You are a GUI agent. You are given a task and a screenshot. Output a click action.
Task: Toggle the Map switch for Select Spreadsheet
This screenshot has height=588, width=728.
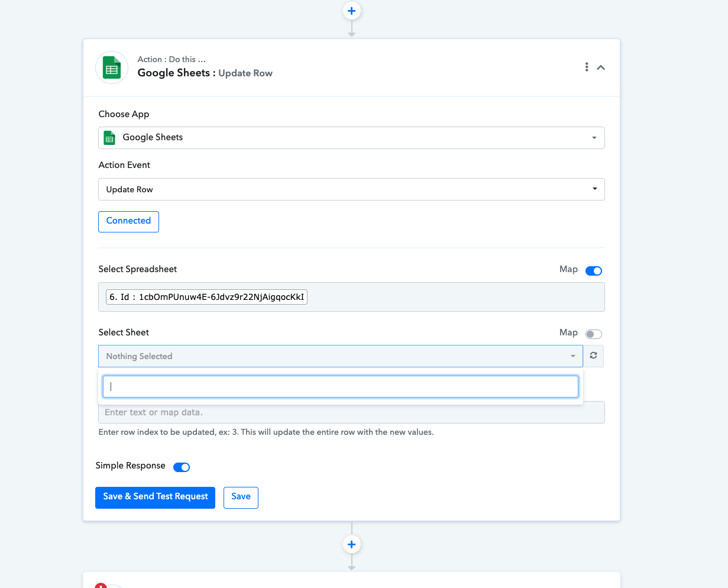click(x=594, y=271)
